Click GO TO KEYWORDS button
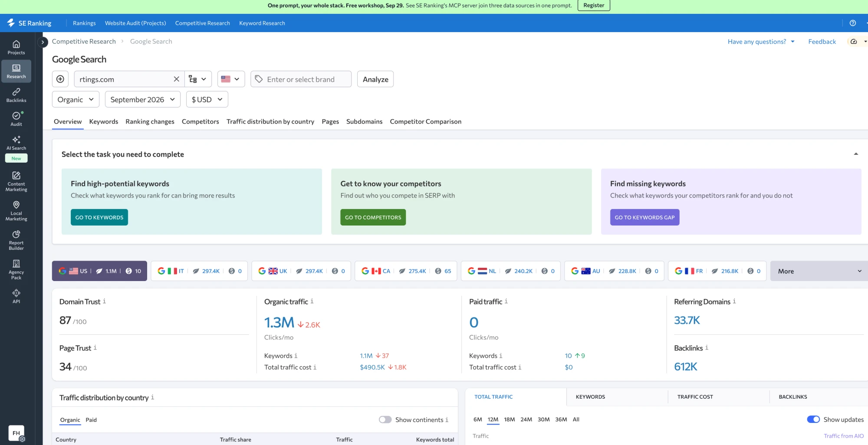Screen dimensions: 868x445 click(x=99, y=217)
